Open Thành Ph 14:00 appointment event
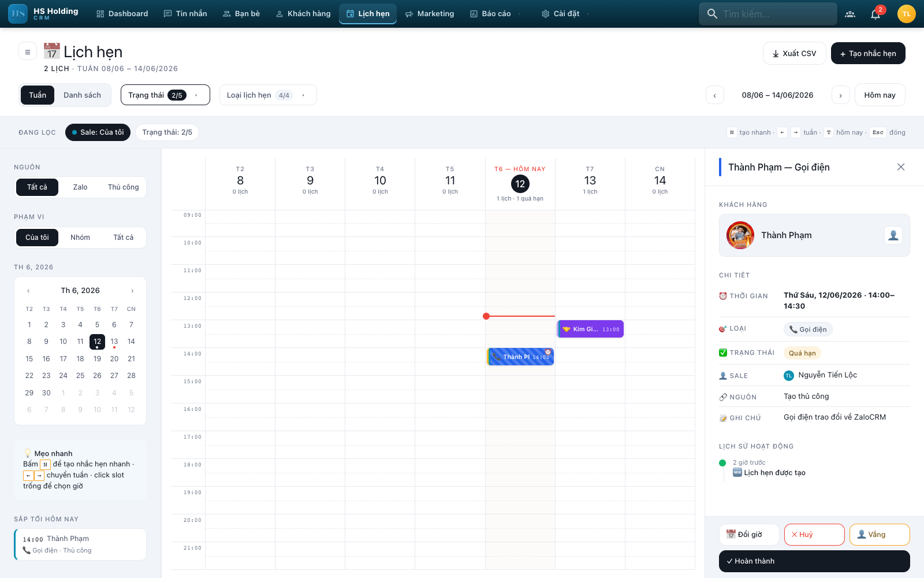The width and height of the screenshot is (924, 578). tap(520, 357)
